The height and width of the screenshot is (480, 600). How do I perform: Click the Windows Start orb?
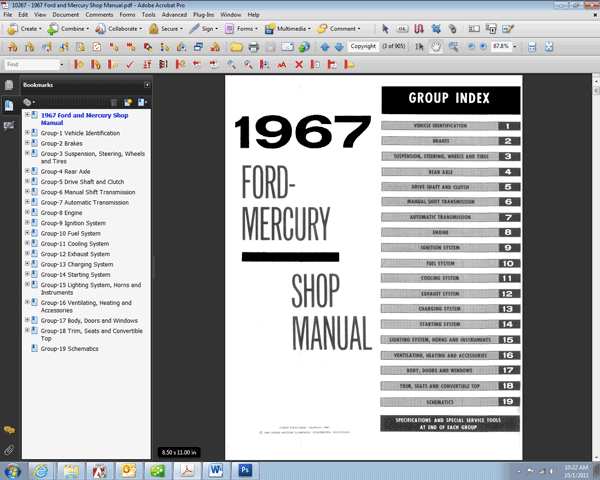(12, 470)
